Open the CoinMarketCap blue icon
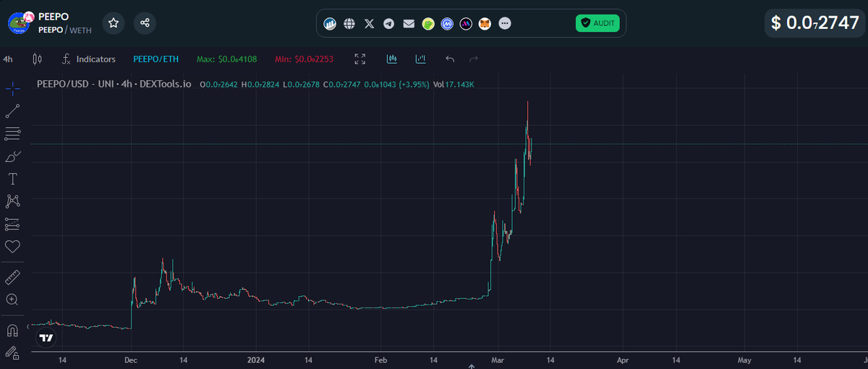This screenshot has width=868, height=369. [447, 23]
